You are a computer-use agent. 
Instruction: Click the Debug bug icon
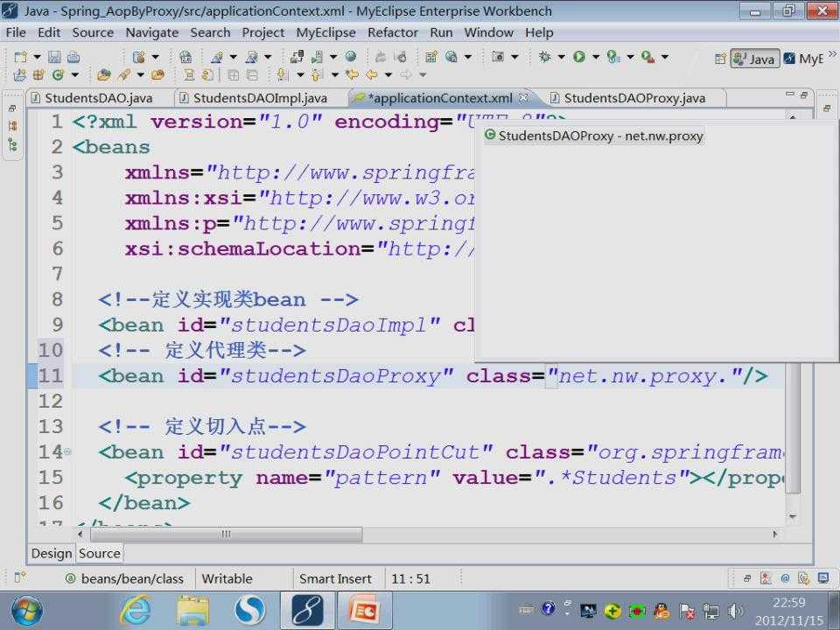coord(545,56)
